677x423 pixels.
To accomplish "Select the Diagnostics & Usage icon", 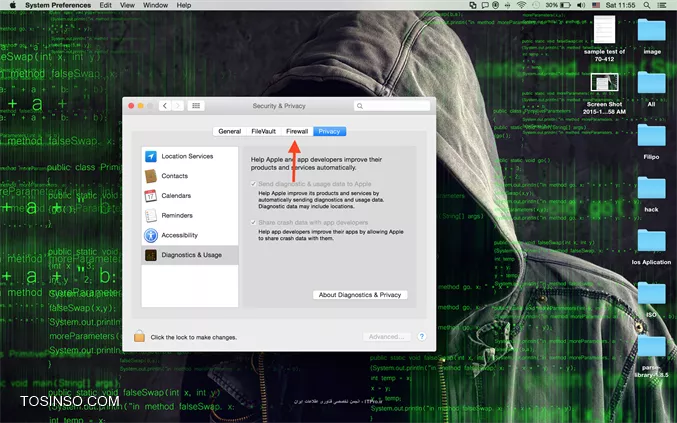I will (x=151, y=255).
